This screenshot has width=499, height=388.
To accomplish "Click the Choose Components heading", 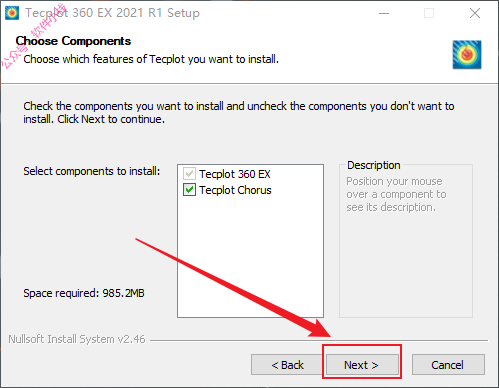I will 73,41.
